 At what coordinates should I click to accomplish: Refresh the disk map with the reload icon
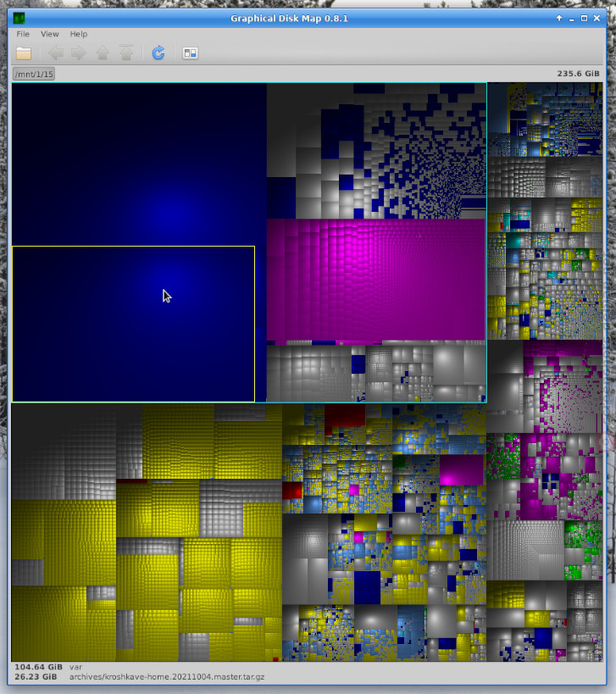click(x=158, y=53)
